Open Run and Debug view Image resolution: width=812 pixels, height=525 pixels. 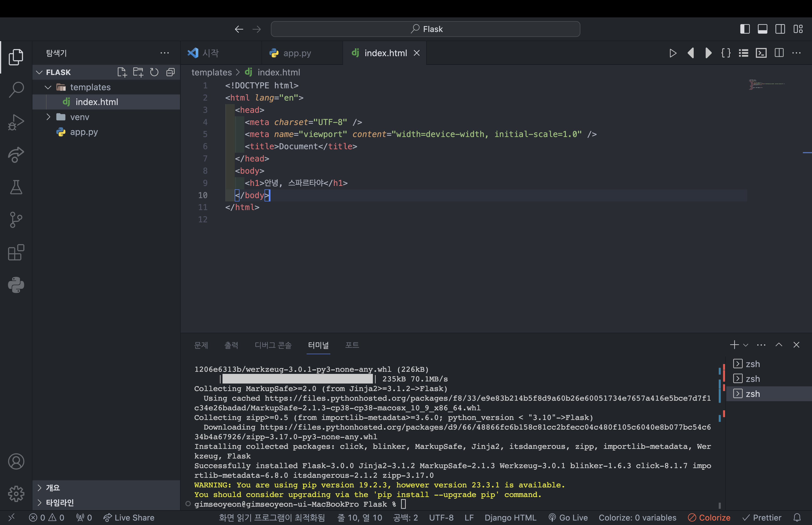(16, 122)
